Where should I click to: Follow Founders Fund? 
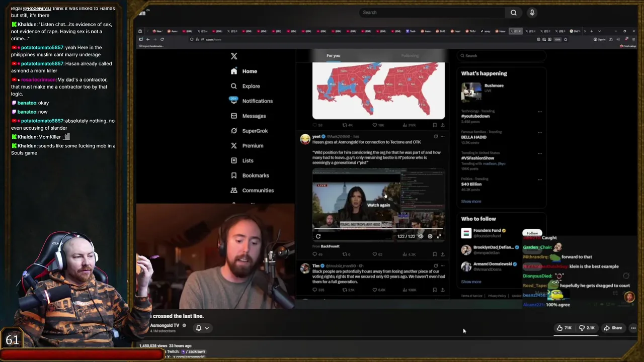click(x=532, y=233)
